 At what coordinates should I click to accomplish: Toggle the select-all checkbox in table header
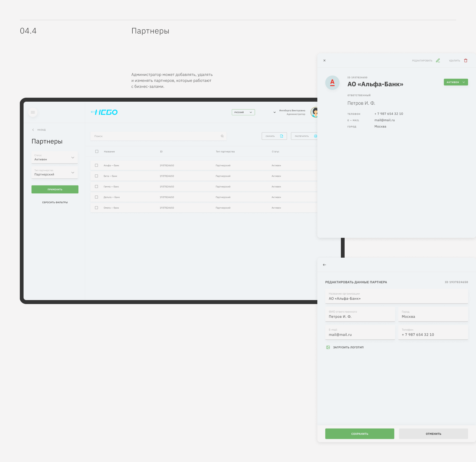(x=97, y=152)
